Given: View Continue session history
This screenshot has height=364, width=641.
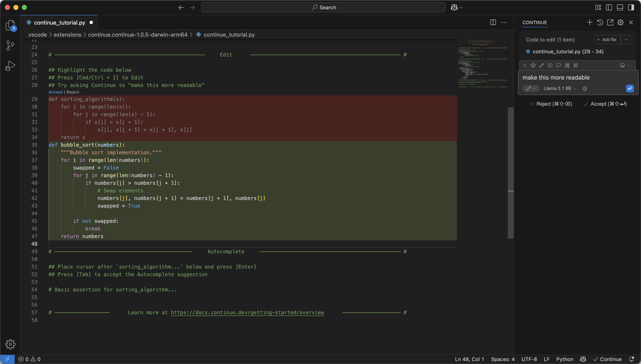Looking at the screenshot, I should click(600, 22).
